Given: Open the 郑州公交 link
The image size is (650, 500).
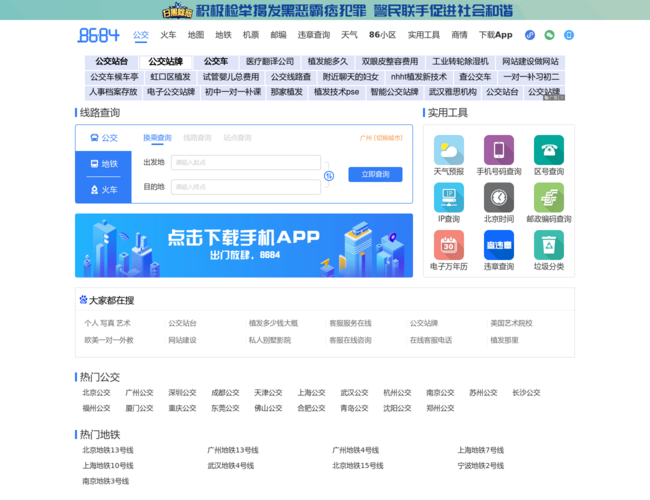Looking at the screenshot, I should 440,408.
